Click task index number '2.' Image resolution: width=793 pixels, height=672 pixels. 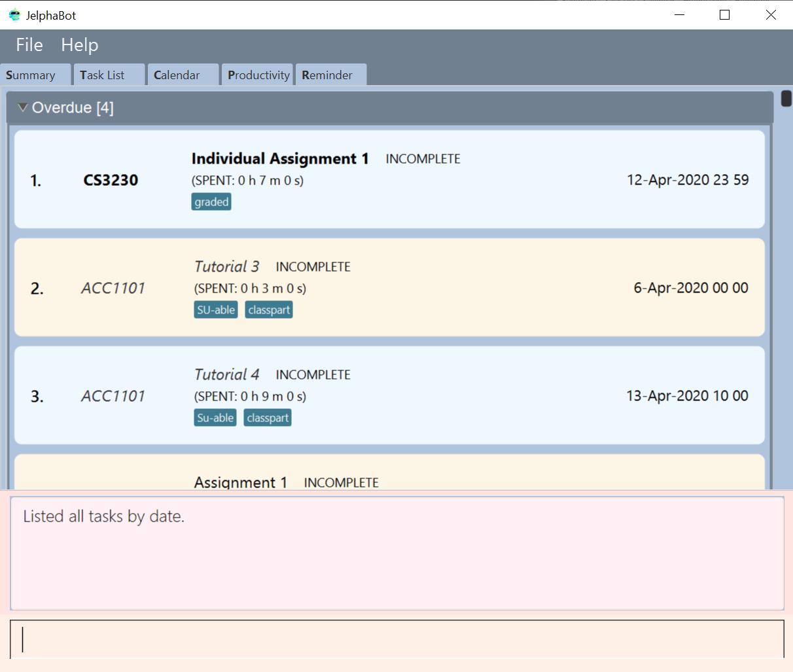(37, 289)
